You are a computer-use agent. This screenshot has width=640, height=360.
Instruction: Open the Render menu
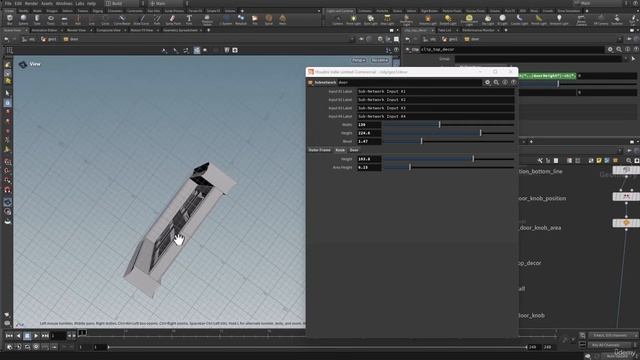tap(31, 3)
